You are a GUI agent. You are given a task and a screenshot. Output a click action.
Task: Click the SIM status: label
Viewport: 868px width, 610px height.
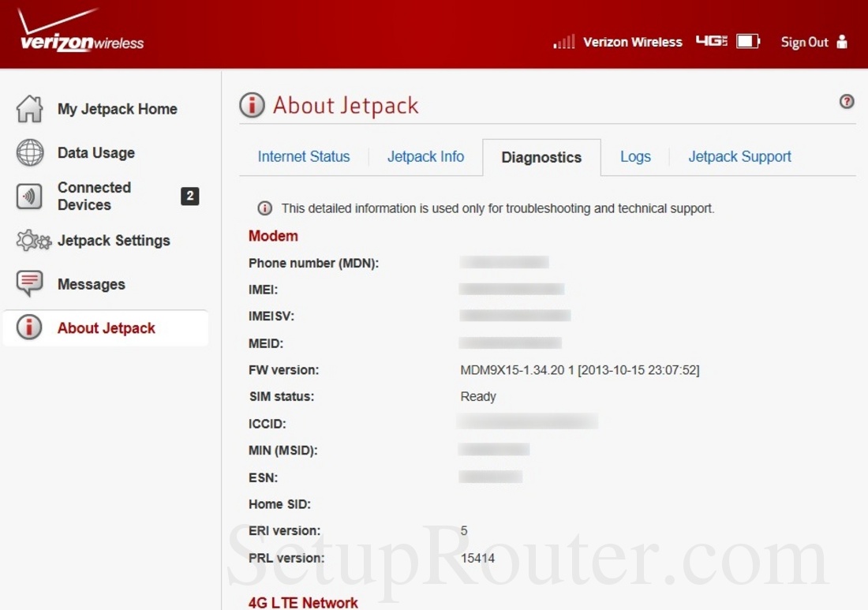[281, 396]
